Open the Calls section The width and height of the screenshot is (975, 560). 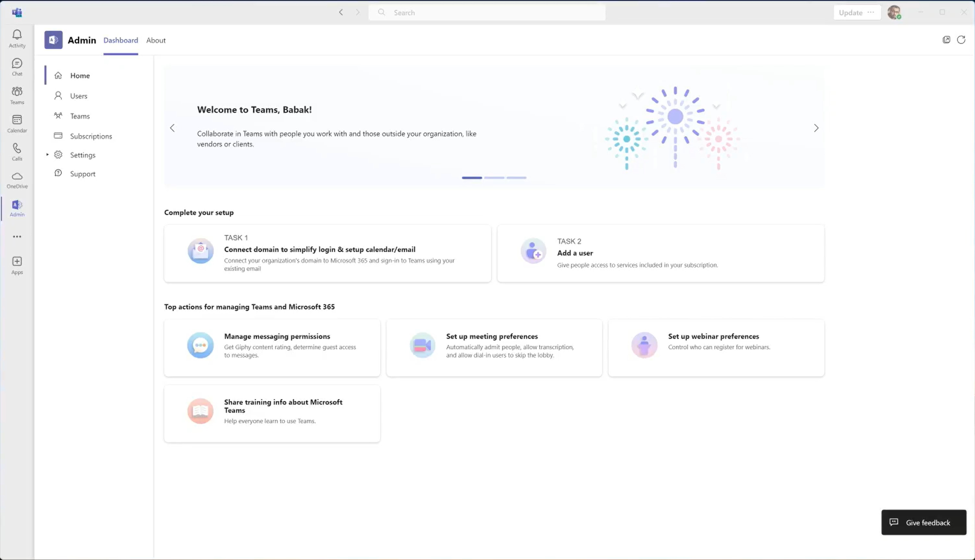click(17, 151)
